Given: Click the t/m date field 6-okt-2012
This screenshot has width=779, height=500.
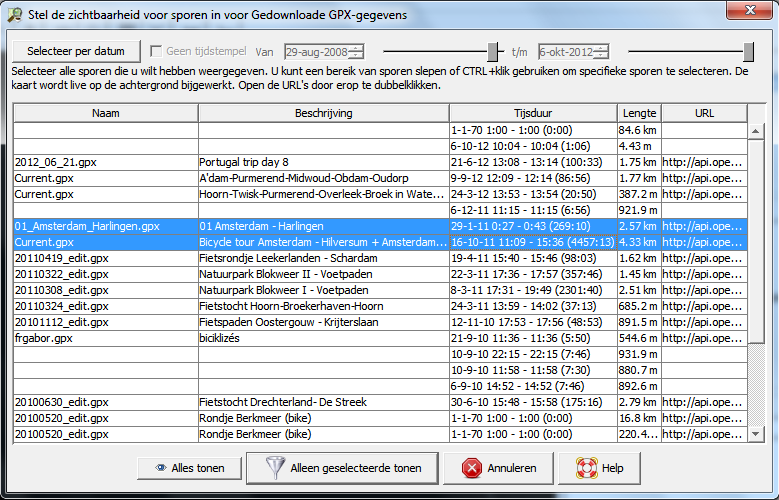Looking at the screenshot, I should click(566, 52).
